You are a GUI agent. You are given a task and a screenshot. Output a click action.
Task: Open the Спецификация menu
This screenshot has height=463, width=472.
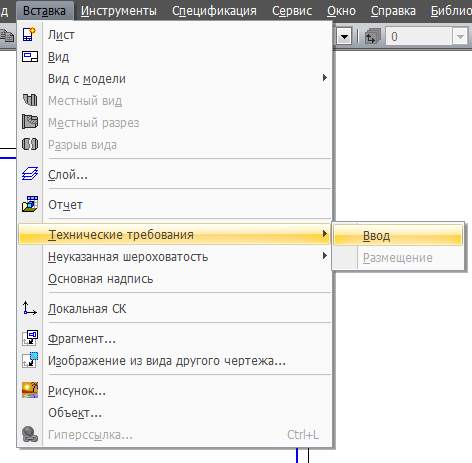tap(214, 11)
